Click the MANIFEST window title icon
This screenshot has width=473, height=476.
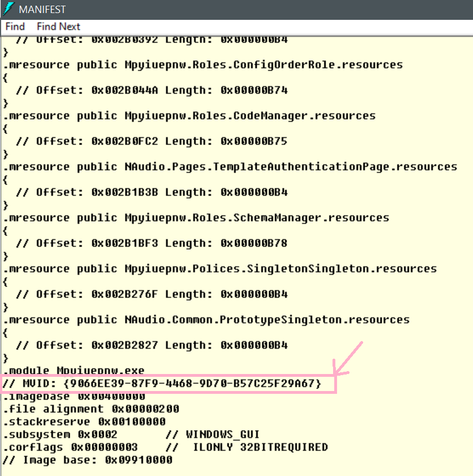click(x=9, y=9)
